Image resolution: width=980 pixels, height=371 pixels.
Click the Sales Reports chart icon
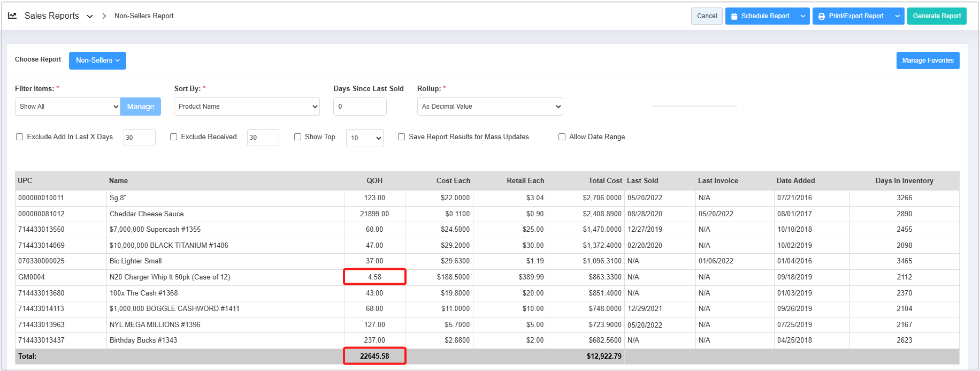12,16
